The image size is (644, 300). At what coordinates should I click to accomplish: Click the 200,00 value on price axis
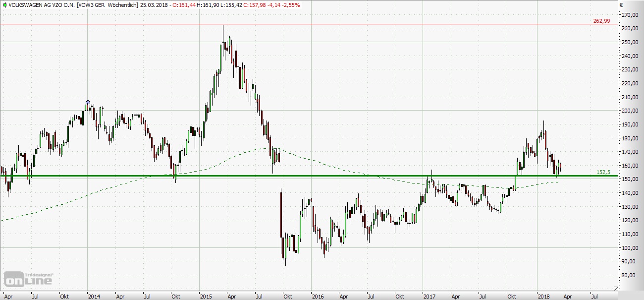[630, 111]
